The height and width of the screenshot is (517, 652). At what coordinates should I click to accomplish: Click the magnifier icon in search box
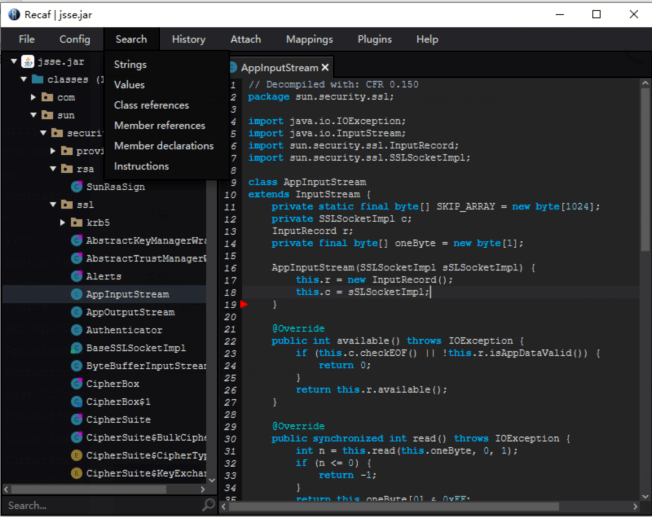click(208, 506)
